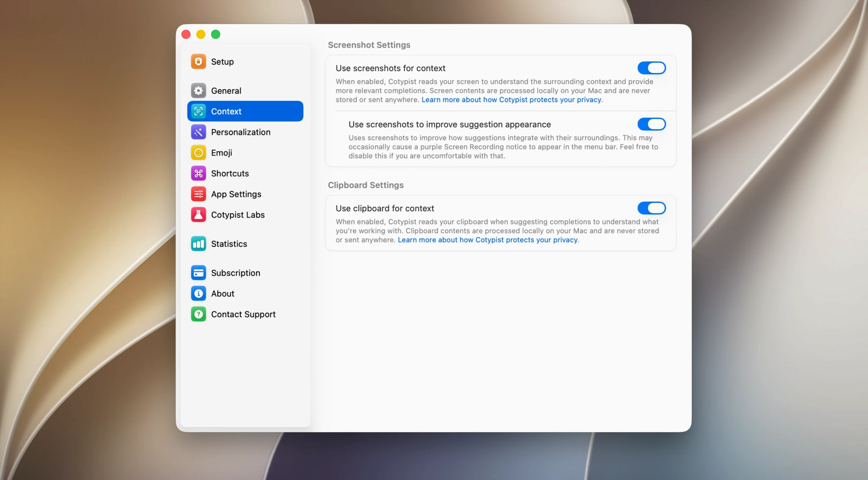
Task: Go to the Shortcuts section label
Action: pos(230,173)
